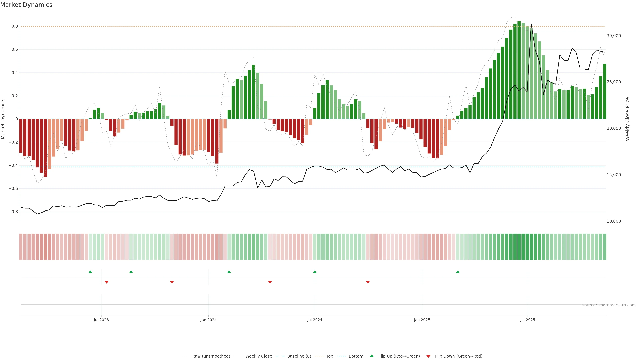
Task: Toggle the Weekly Close legend entry
Action: tap(258, 356)
